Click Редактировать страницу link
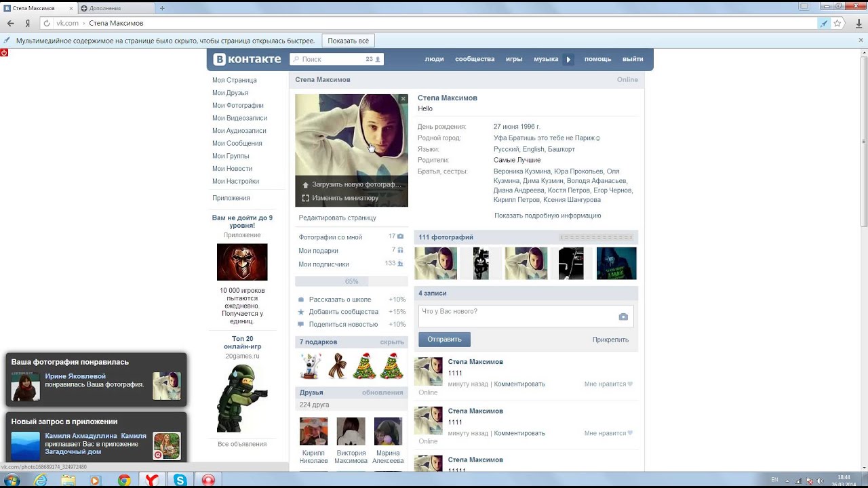 pos(338,218)
